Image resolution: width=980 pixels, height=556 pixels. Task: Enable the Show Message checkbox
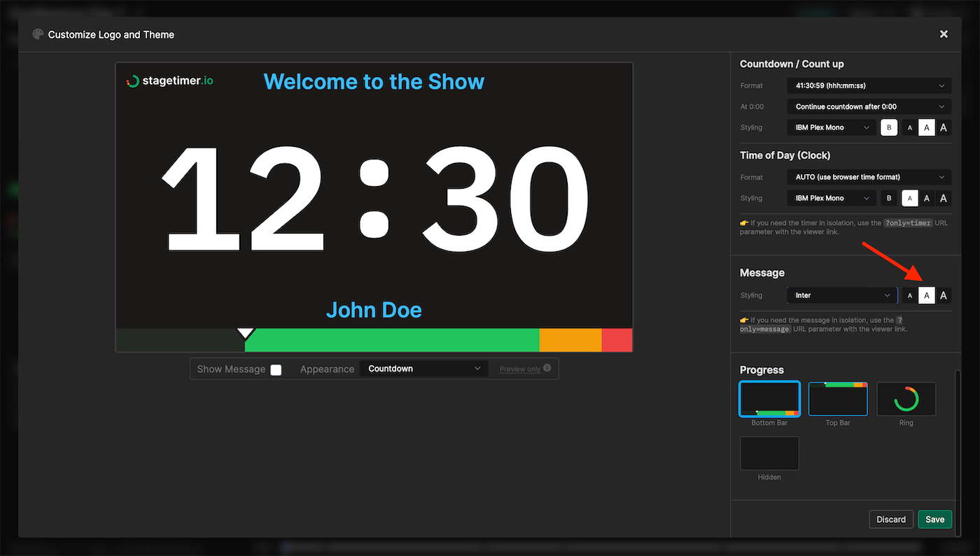coord(276,369)
